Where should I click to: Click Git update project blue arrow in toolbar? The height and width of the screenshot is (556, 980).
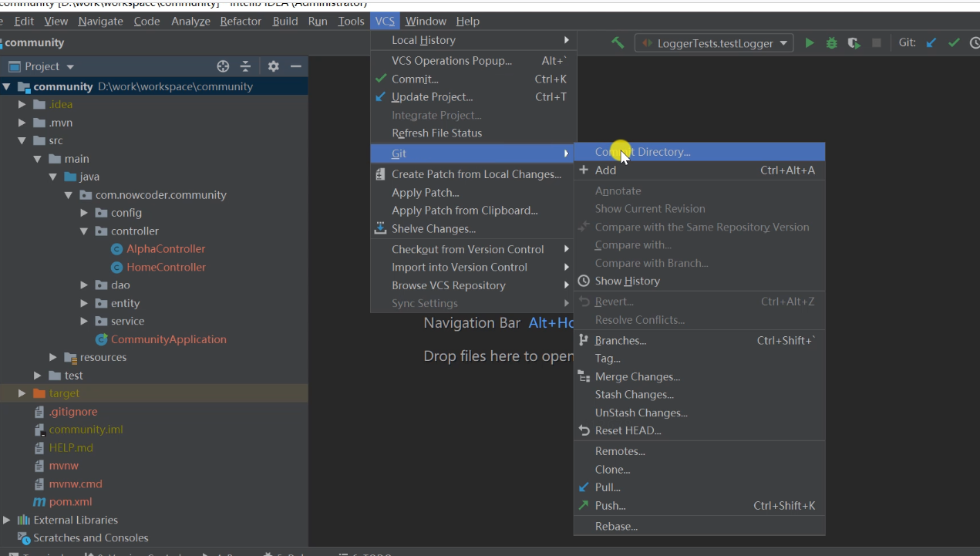pyautogui.click(x=931, y=43)
